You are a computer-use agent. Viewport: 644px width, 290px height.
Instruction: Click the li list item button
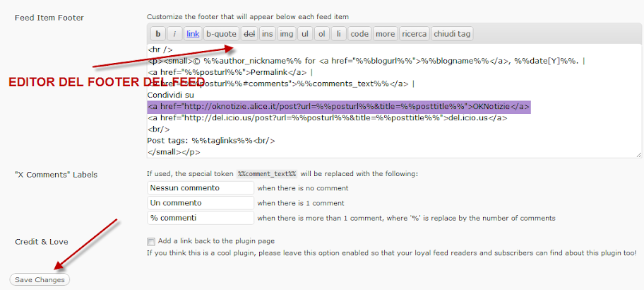[x=338, y=34]
